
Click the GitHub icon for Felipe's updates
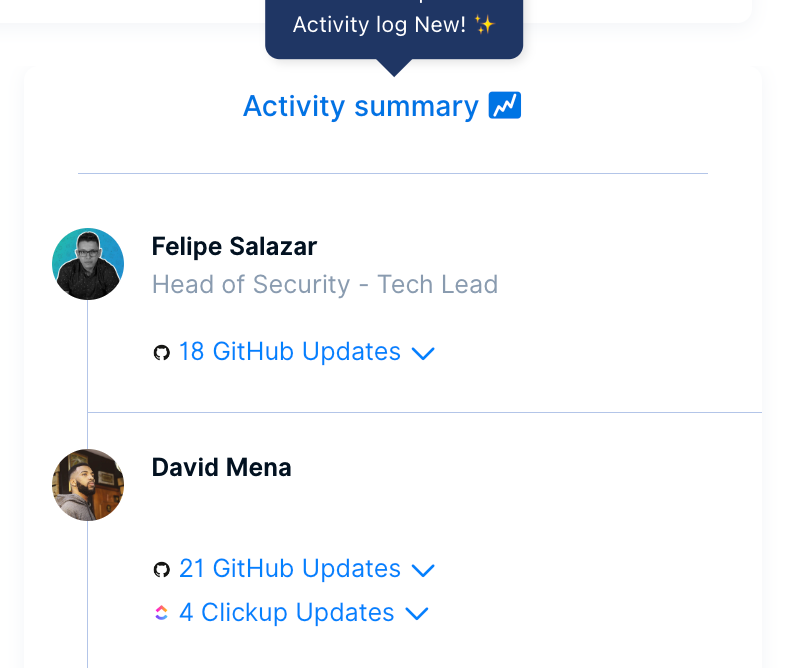pyautogui.click(x=161, y=353)
